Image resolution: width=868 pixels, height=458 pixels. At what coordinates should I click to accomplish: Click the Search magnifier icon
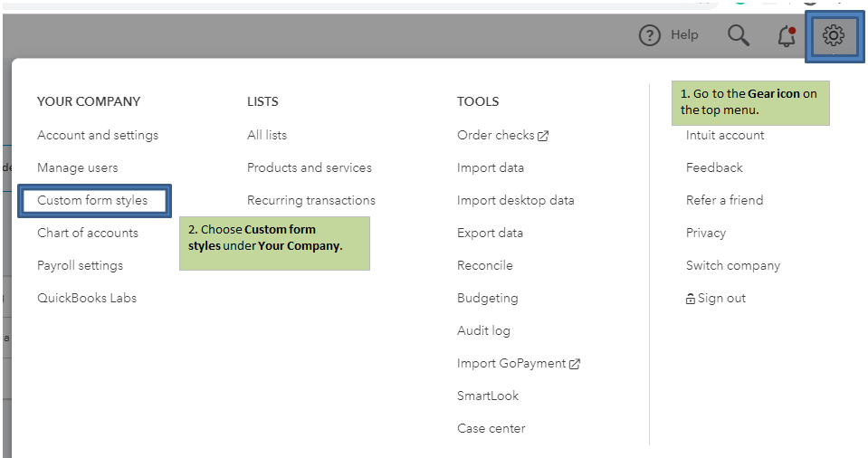click(739, 35)
